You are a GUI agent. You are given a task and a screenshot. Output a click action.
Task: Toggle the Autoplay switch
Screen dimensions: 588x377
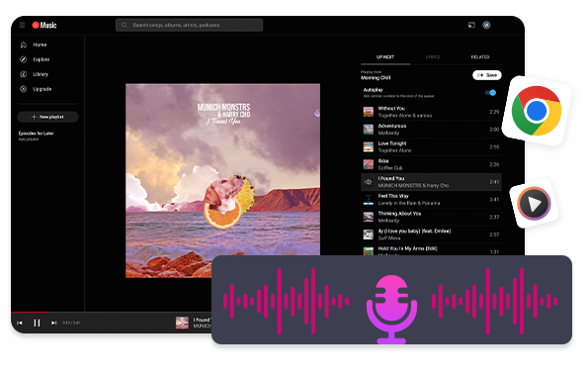(490, 93)
